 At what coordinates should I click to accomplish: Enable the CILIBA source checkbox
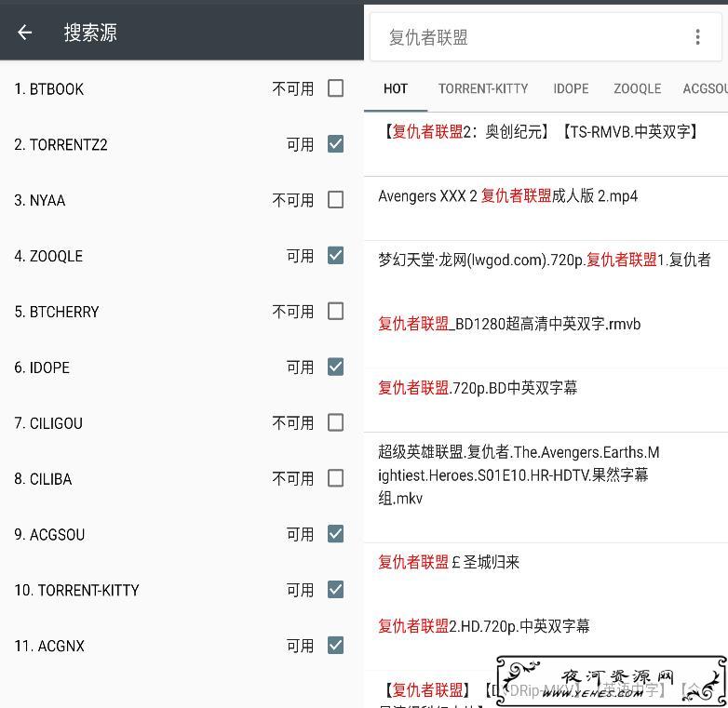pos(335,478)
